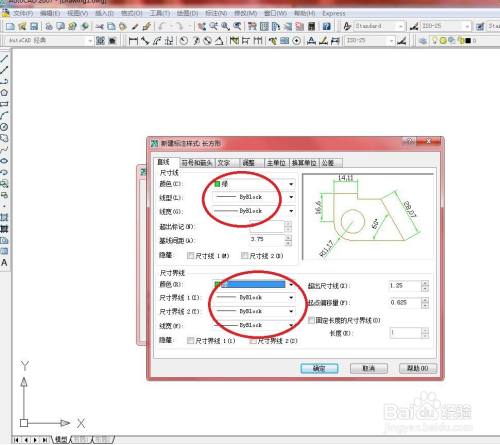Open 尺寸界线 2 linetype dropdown

click(254, 311)
